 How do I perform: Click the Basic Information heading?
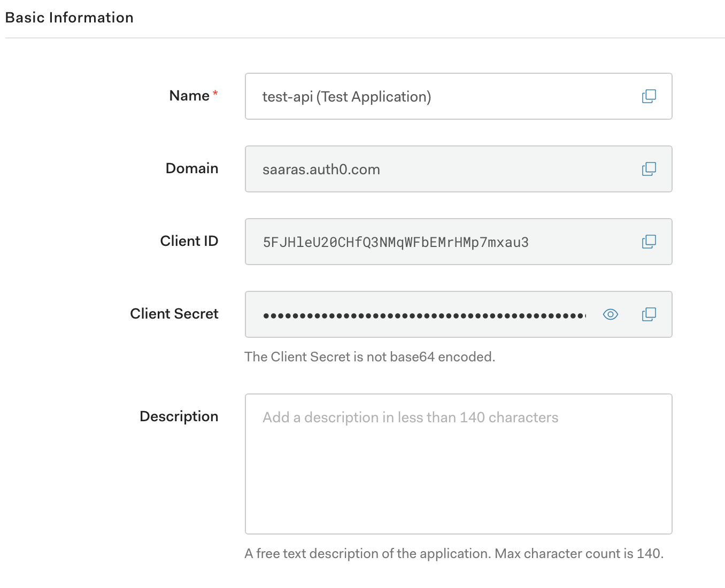pos(70,18)
